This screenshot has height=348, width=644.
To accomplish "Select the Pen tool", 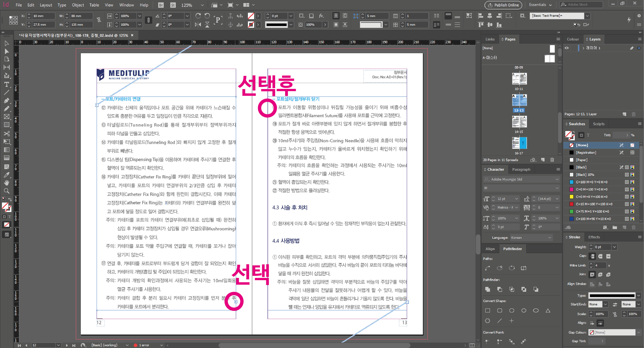I will tap(7, 100).
